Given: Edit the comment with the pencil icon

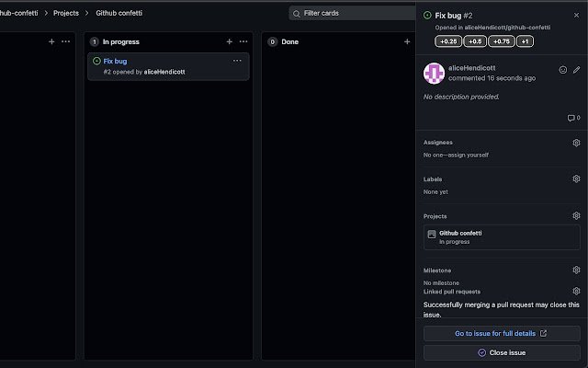Looking at the screenshot, I should coord(576,70).
